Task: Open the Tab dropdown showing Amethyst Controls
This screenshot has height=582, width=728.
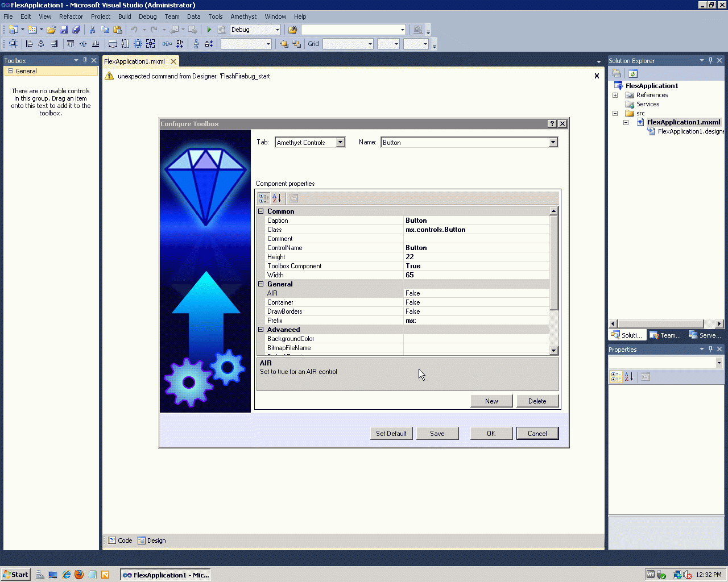Action: (340, 142)
